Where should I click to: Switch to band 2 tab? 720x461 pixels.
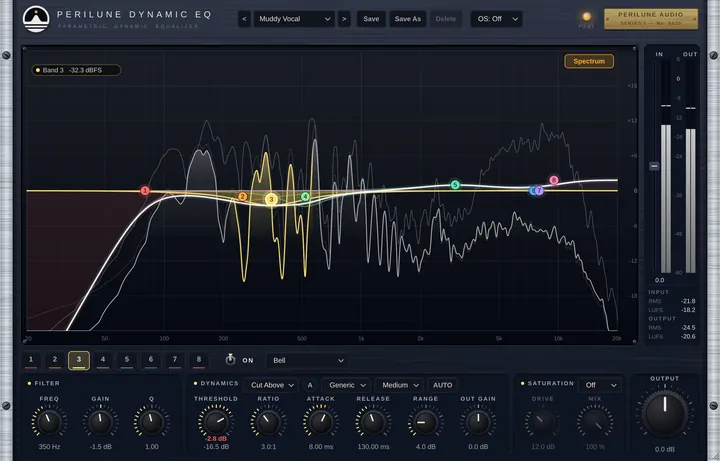[55, 360]
